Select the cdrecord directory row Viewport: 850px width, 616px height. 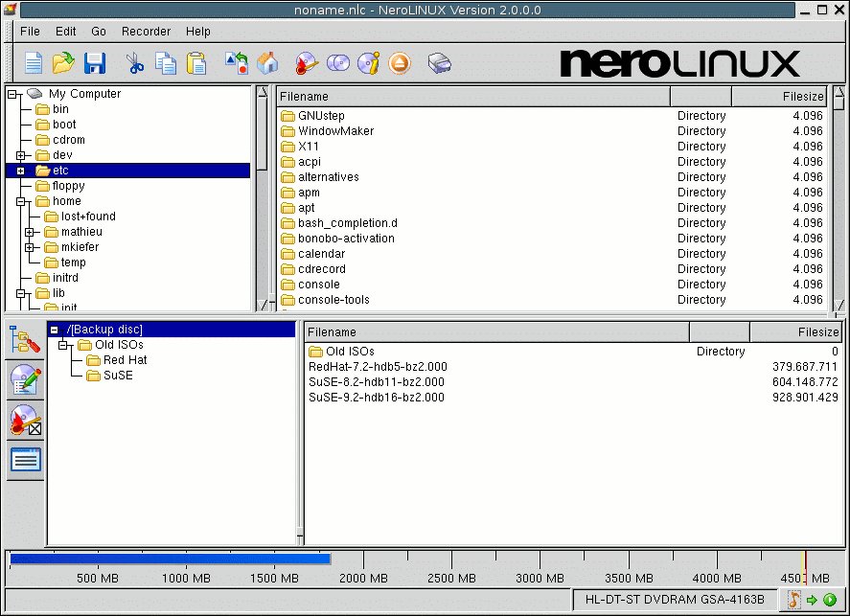coord(552,269)
